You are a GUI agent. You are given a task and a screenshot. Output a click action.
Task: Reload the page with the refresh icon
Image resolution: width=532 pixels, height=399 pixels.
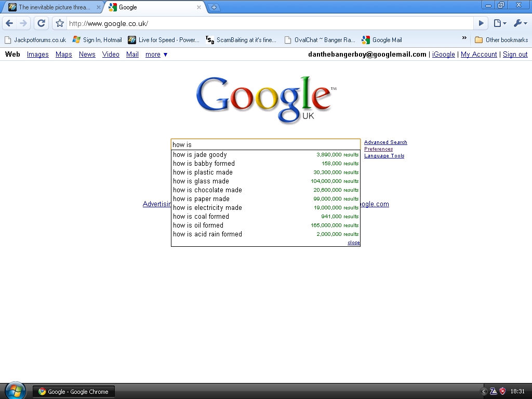coord(41,23)
